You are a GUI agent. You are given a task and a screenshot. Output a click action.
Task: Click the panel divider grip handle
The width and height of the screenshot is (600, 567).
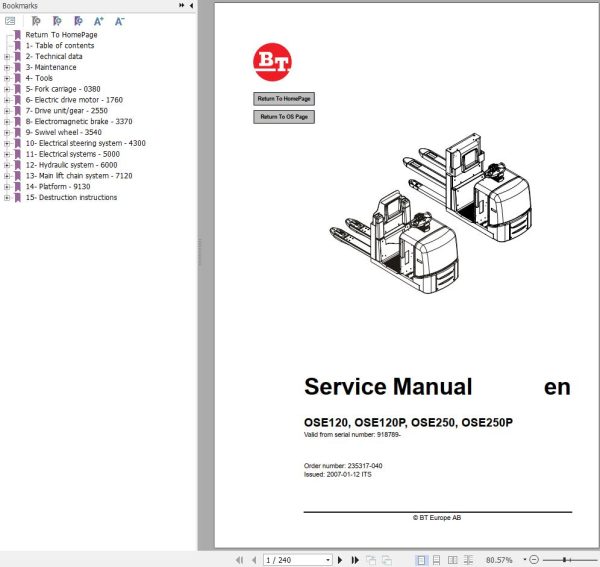(200, 252)
